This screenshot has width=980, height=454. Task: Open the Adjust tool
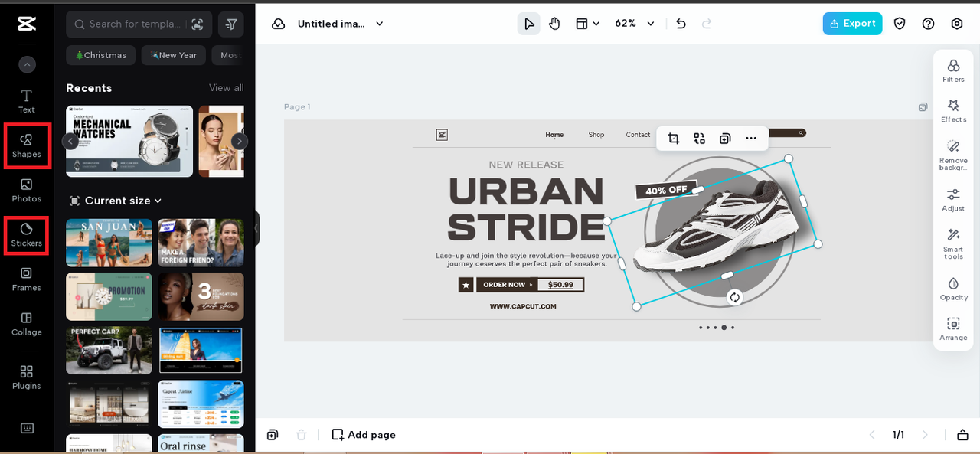pos(953,200)
